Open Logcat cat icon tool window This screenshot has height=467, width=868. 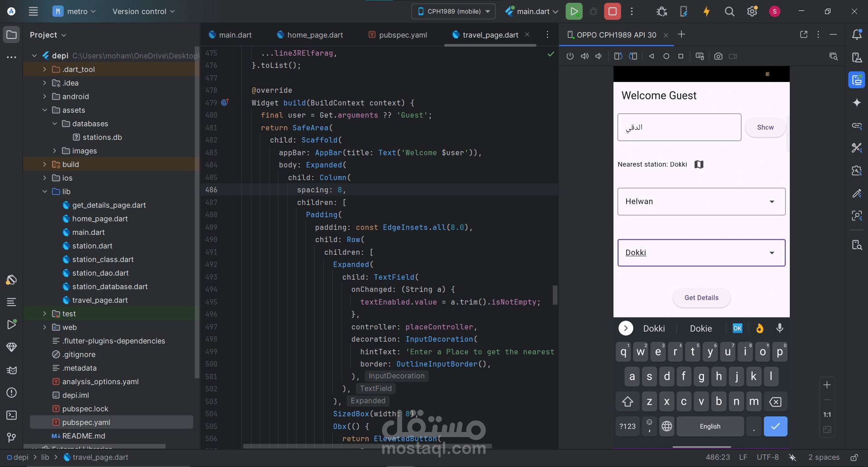coord(11,370)
